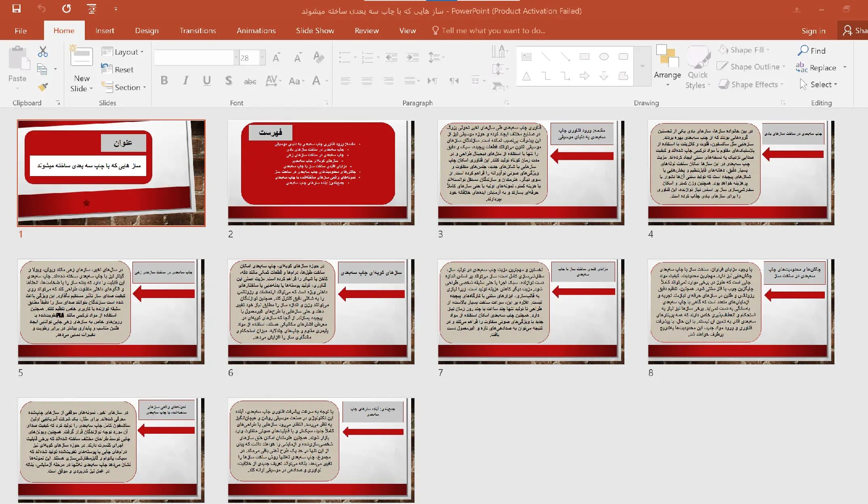Decrease font size with the smaller A icon
Screen dimensions: 868x504
tap(298, 58)
